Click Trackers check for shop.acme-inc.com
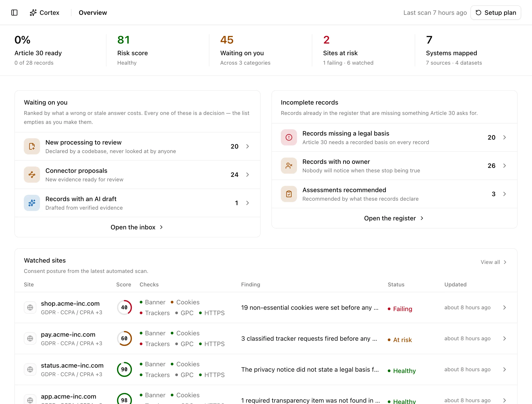 point(155,313)
